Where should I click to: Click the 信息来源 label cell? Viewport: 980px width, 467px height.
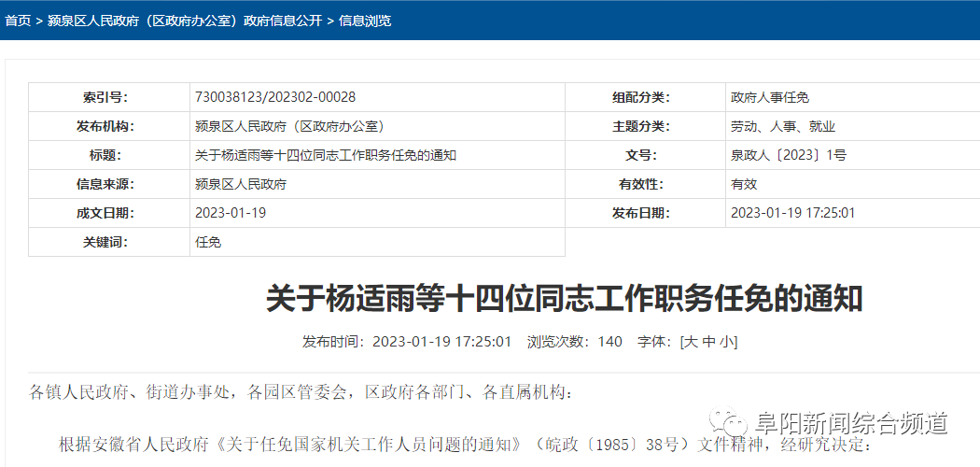tap(109, 184)
